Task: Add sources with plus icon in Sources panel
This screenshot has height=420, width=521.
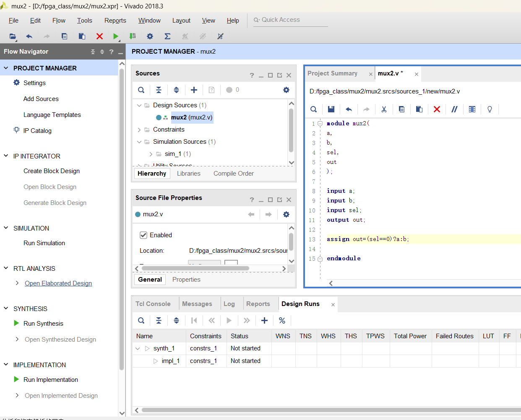Action: 194,90
